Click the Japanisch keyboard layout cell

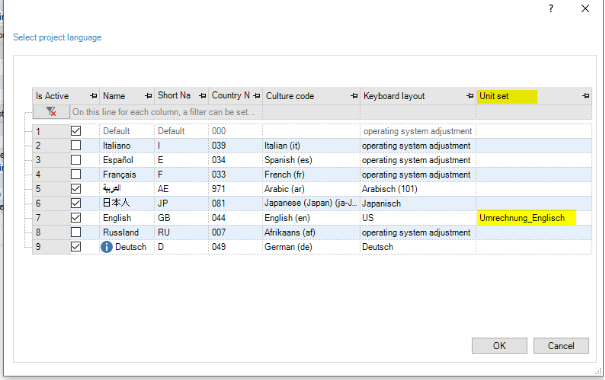tap(418, 203)
